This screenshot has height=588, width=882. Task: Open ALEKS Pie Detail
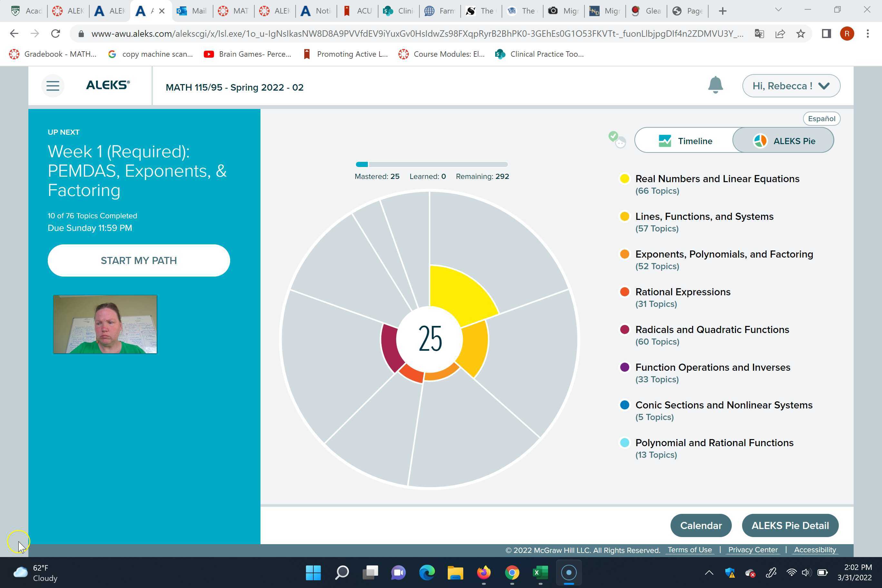click(x=790, y=525)
